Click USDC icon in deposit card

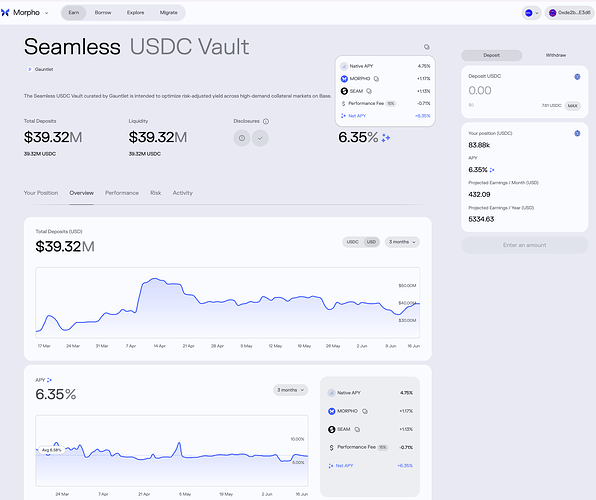(577, 77)
